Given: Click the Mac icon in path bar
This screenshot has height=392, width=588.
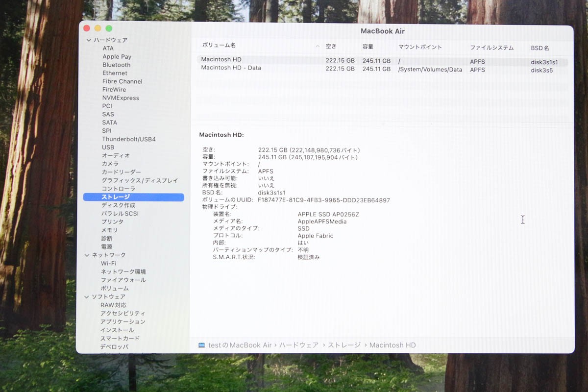Looking at the screenshot, I should (x=201, y=345).
